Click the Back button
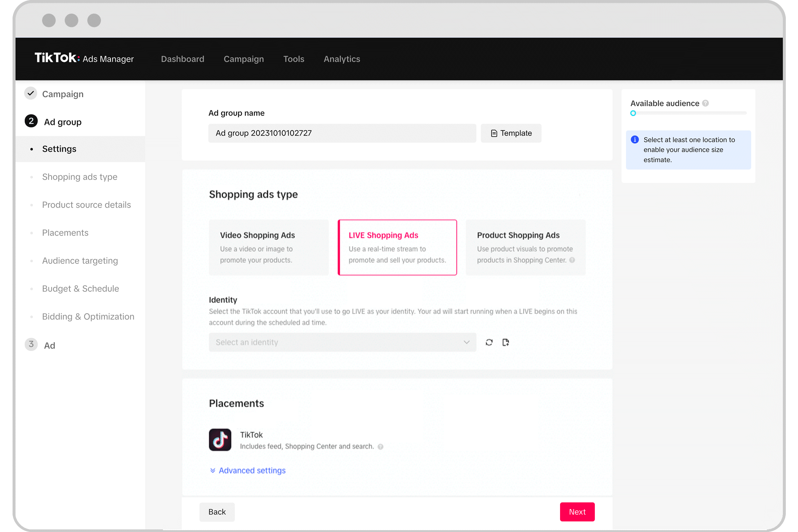This screenshot has width=798, height=532. [x=217, y=512]
